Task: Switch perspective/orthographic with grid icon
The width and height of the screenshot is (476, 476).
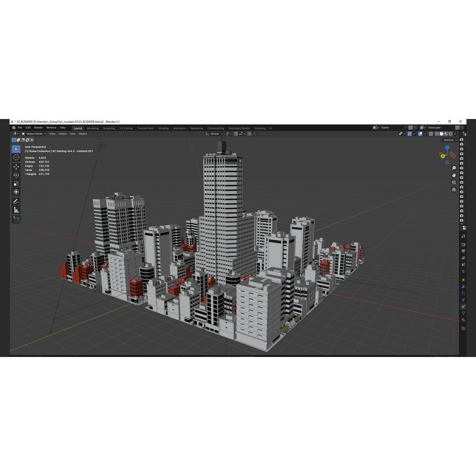Action: point(454,190)
